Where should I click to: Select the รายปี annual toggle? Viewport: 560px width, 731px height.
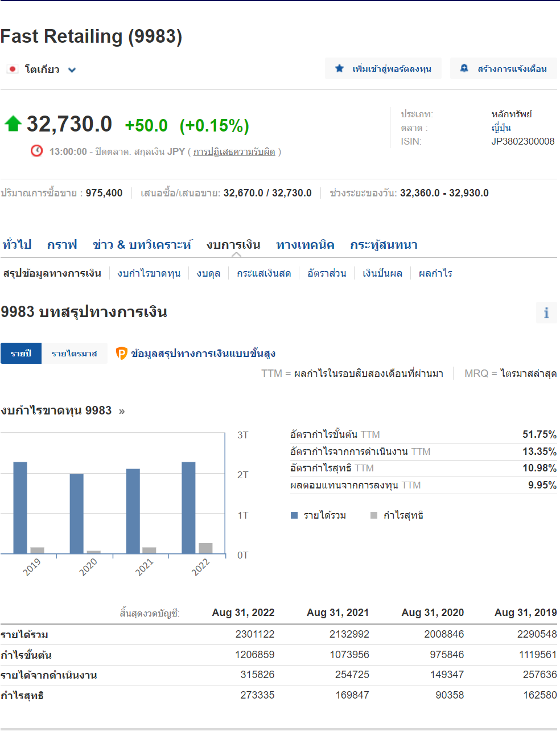click(21, 354)
